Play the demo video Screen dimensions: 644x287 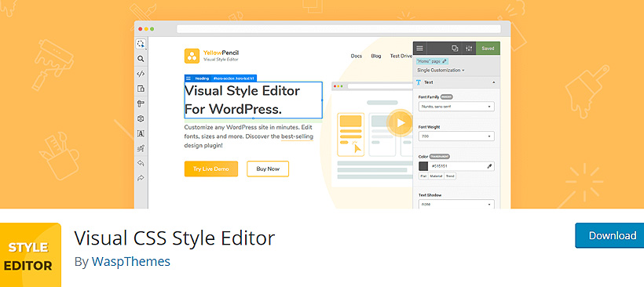pos(401,122)
